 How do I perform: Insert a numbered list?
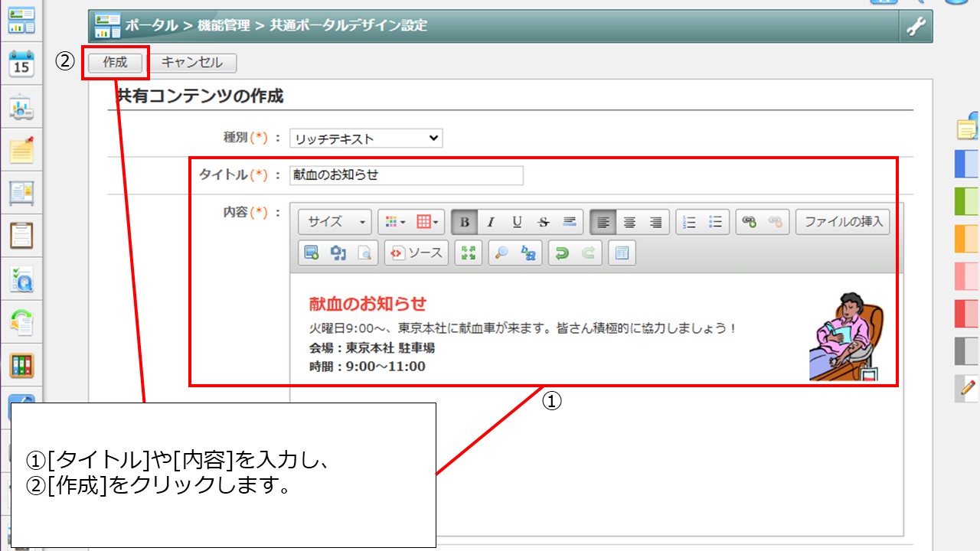tap(689, 222)
